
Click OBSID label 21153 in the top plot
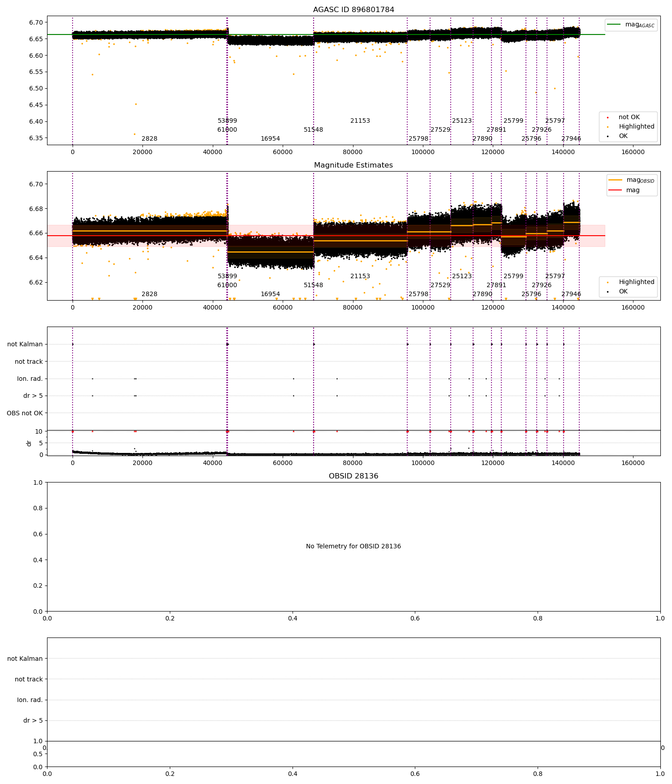click(x=360, y=121)
